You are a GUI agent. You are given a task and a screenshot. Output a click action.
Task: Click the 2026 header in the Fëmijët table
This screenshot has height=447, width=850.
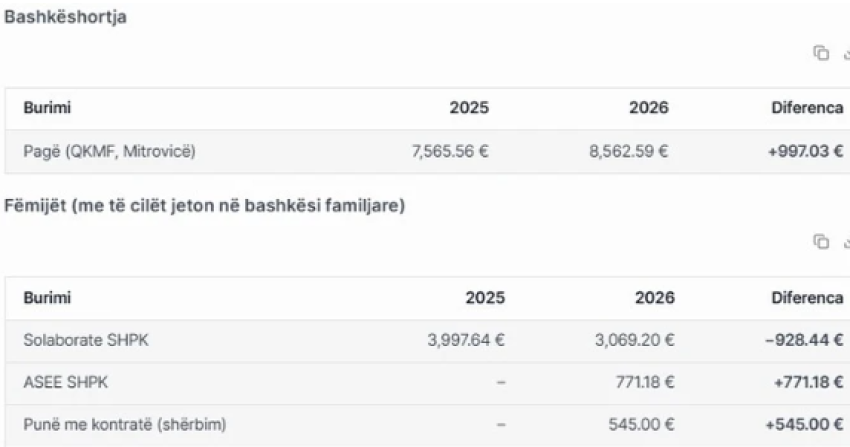pyautogui.click(x=654, y=298)
